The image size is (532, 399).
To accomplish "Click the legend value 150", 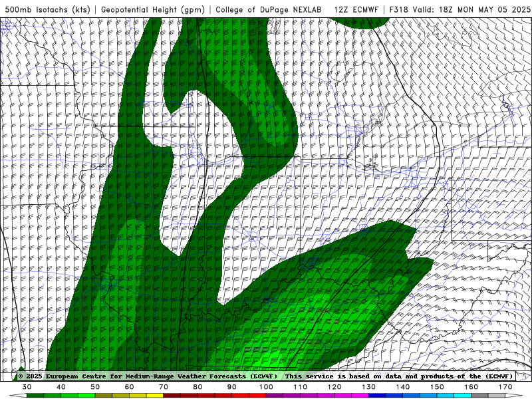I will [437, 387].
